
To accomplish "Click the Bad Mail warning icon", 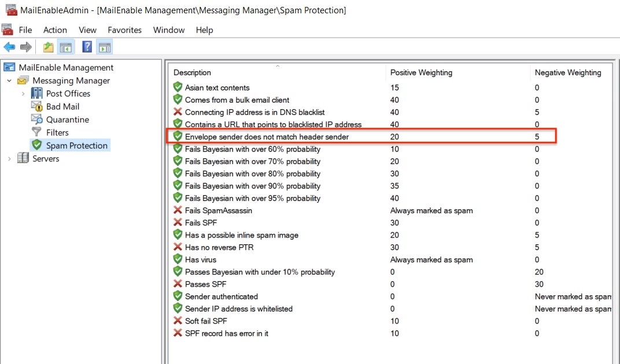I will click(x=37, y=106).
